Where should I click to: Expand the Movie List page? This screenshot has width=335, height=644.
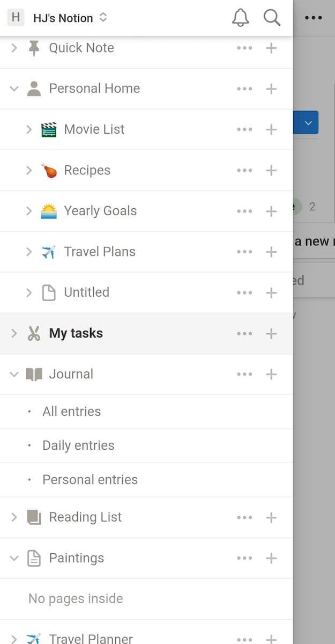(29, 129)
